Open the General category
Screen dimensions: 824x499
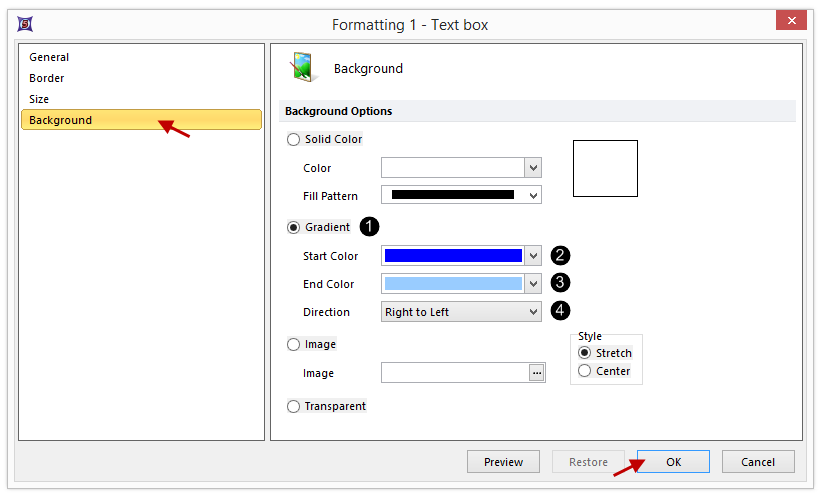[49, 58]
